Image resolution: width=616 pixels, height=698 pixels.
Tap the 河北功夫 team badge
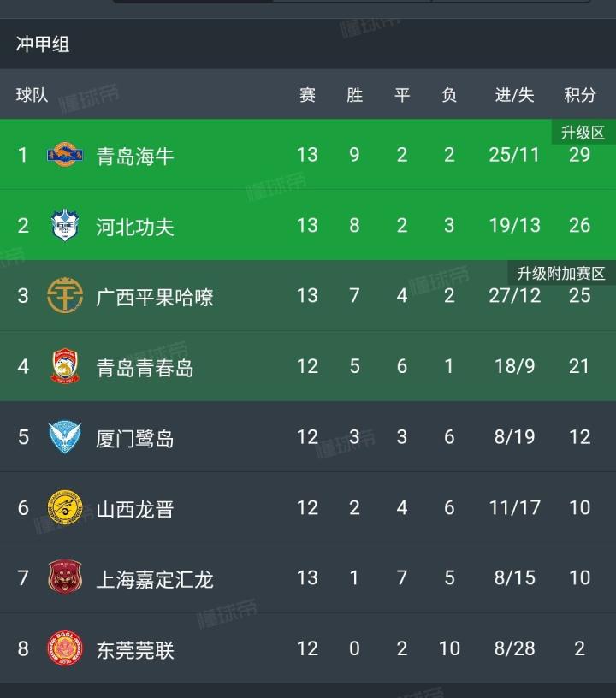pyautogui.click(x=65, y=226)
